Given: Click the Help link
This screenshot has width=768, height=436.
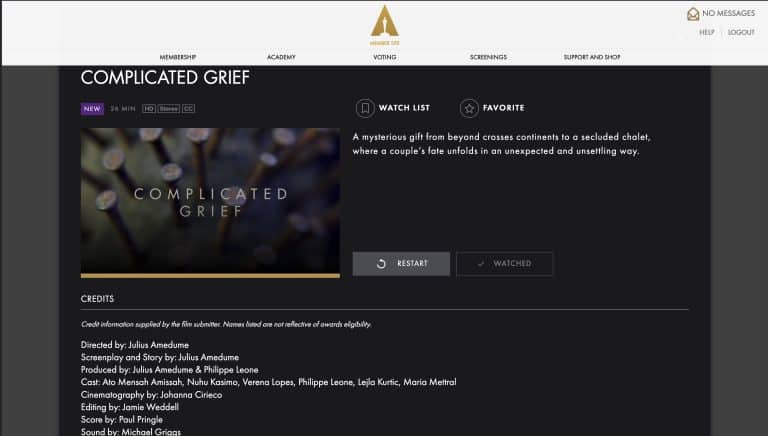Looking at the screenshot, I should point(707,32).
